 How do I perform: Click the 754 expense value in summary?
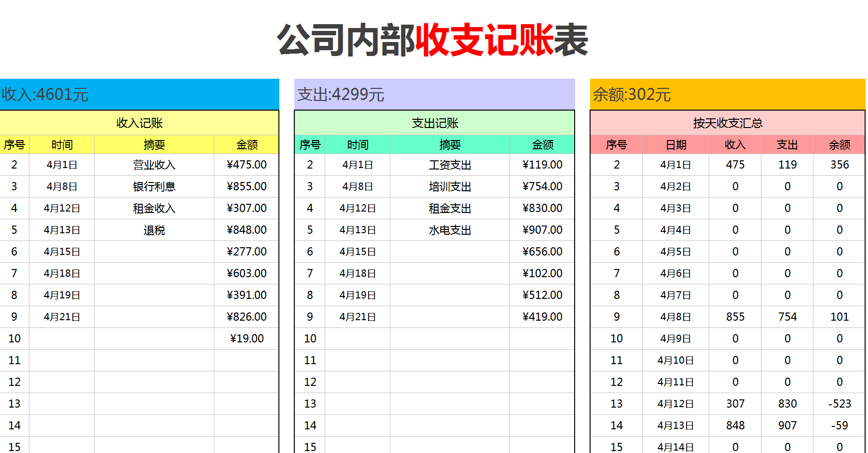787,317
